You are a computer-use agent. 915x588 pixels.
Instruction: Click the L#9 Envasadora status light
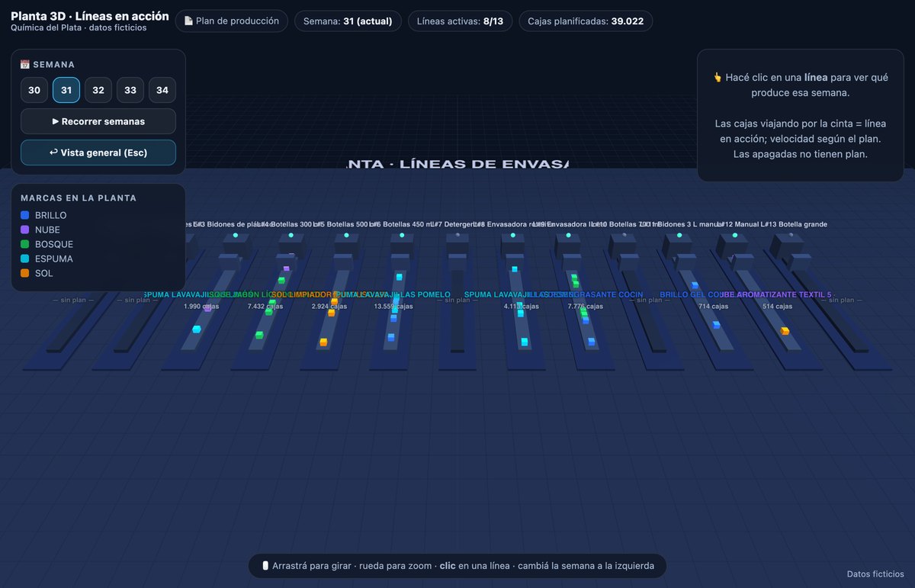568,235
